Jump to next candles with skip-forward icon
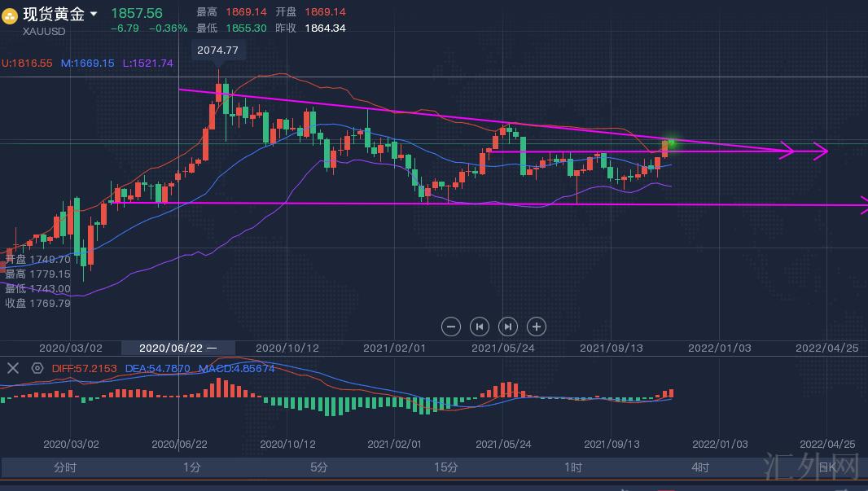This screenshot has height=491, width=868. (x=507, y=327)
